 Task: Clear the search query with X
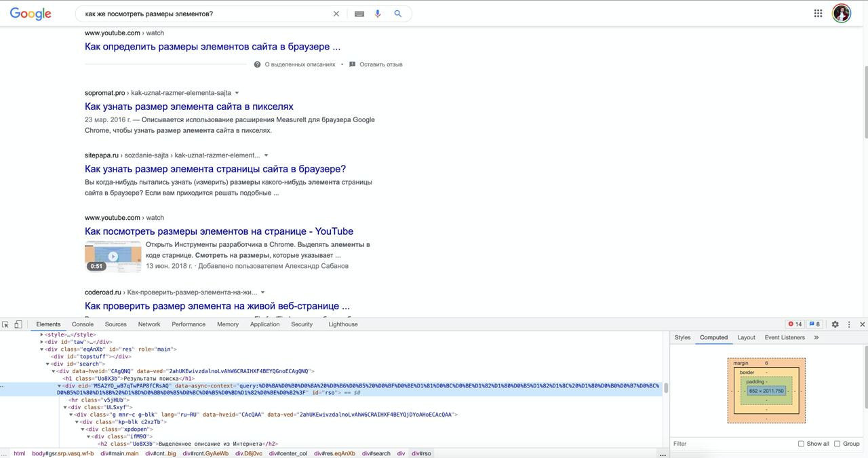pyautogui.click(x=336, y=14)
